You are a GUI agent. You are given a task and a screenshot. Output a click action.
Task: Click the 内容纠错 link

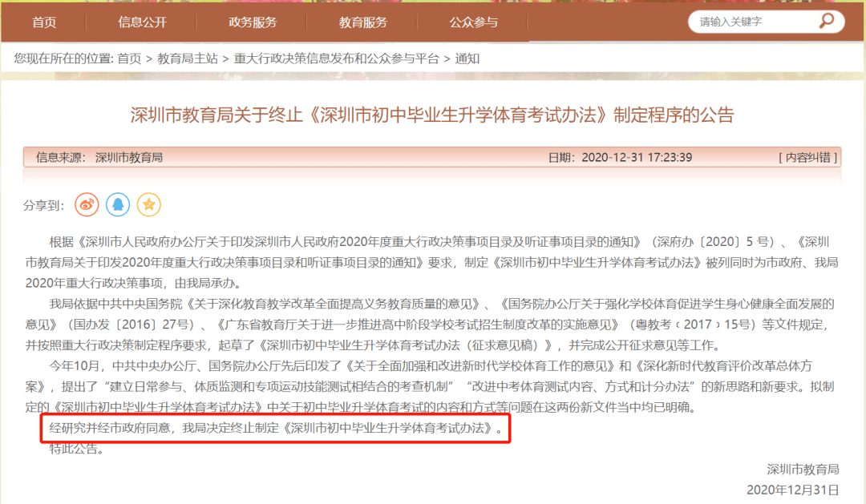[808, 157]
